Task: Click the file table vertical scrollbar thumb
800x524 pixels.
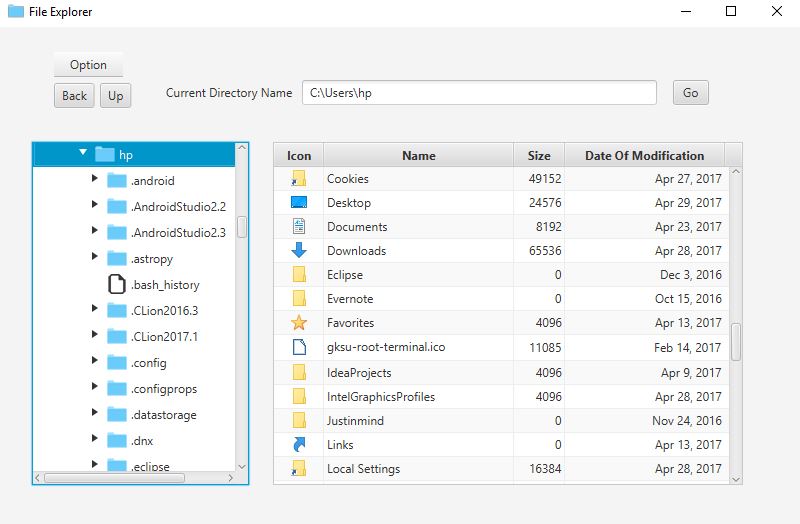Action: [x=736, y=342]
